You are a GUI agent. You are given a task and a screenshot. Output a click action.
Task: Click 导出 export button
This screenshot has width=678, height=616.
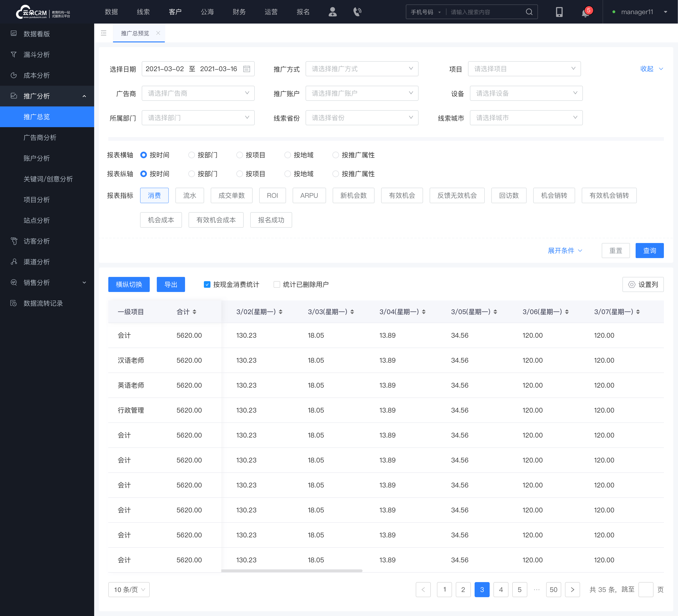click(171, 284)
